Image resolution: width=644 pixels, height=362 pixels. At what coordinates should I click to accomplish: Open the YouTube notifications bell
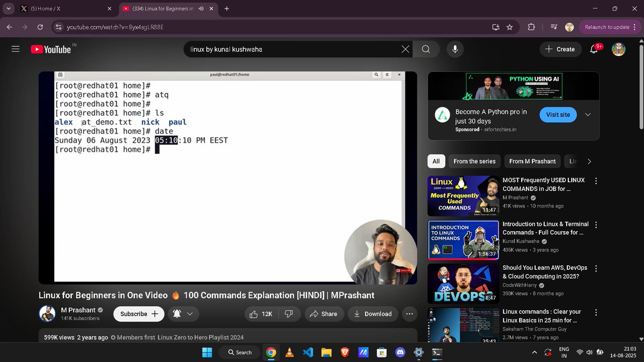click(594, 49)
